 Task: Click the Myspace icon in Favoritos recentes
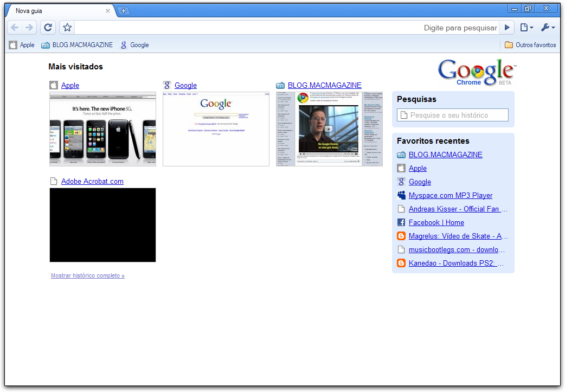(x=401, y=195)
